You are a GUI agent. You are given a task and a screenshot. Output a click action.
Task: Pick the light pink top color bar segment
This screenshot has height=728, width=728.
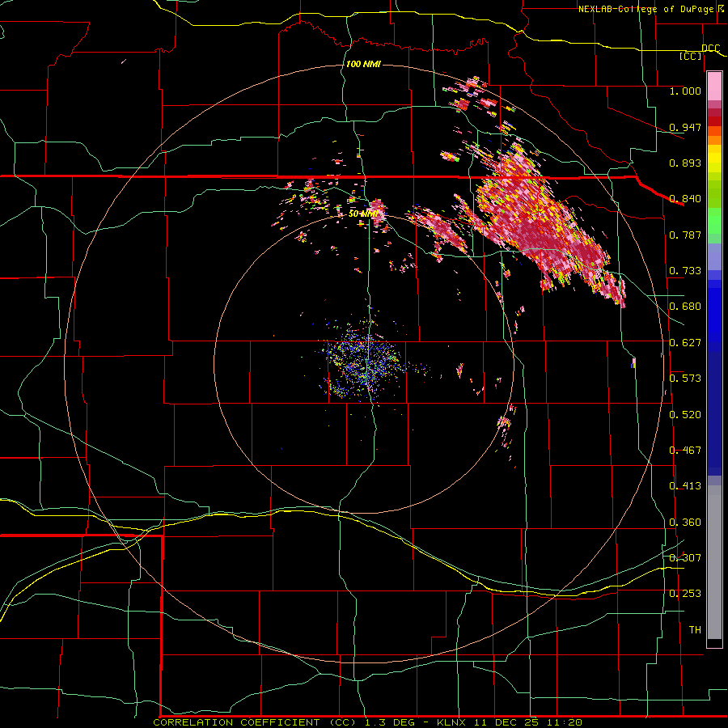tap(714, 86)
